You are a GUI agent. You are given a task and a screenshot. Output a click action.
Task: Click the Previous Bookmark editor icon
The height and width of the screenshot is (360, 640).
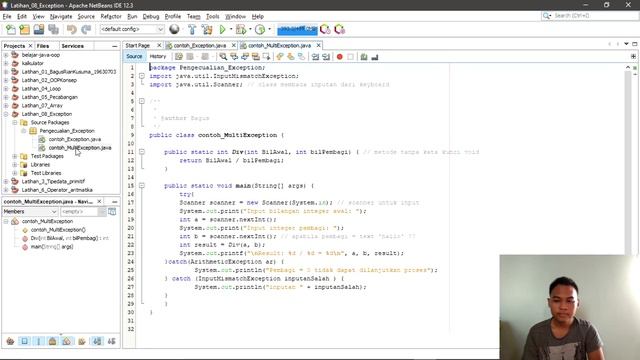pyautogui.click(x=280, y=57)
